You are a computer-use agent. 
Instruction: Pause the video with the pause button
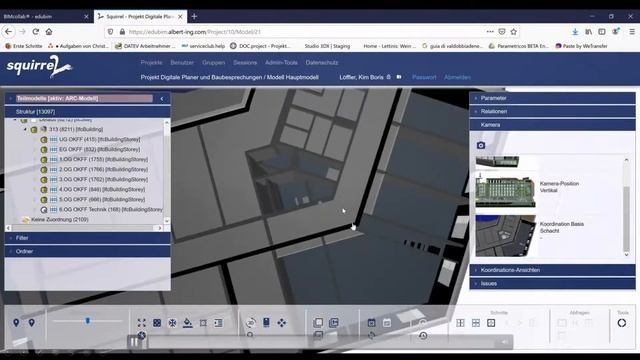(134, 342)
